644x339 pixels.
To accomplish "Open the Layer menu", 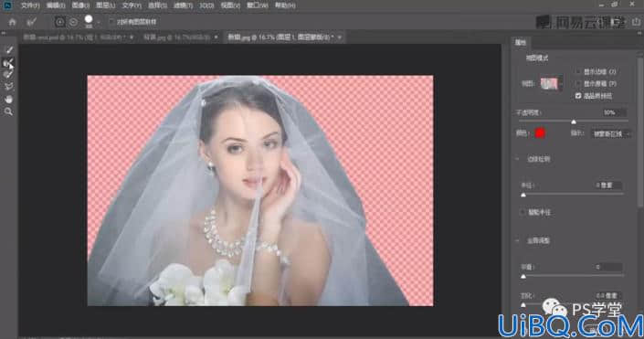I will coord(106,5).
